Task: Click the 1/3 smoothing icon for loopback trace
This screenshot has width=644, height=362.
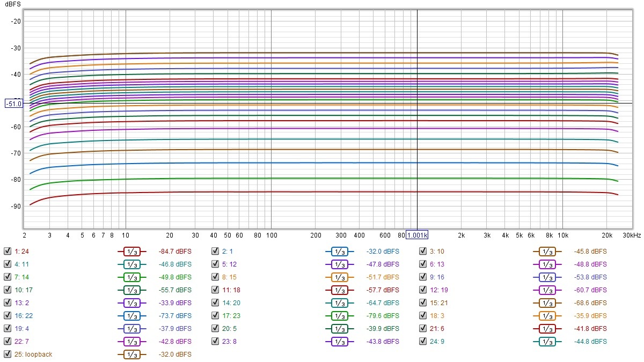Action: [x=131, y=354]
